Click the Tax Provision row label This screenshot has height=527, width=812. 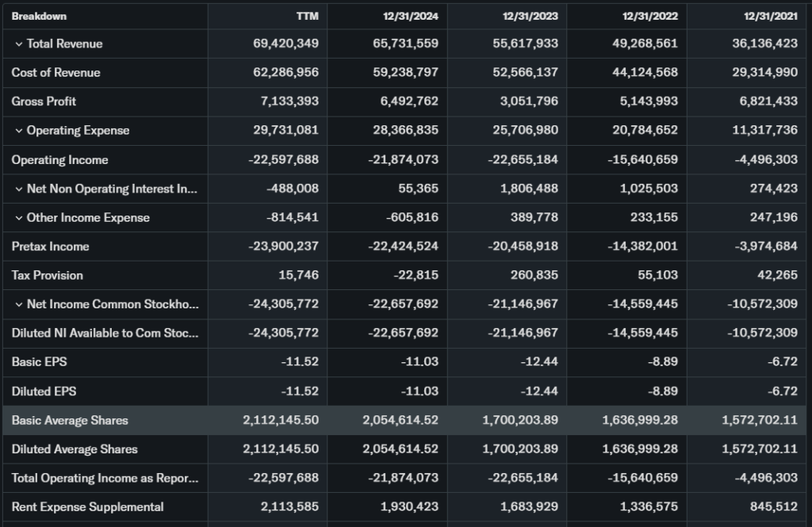47,276
